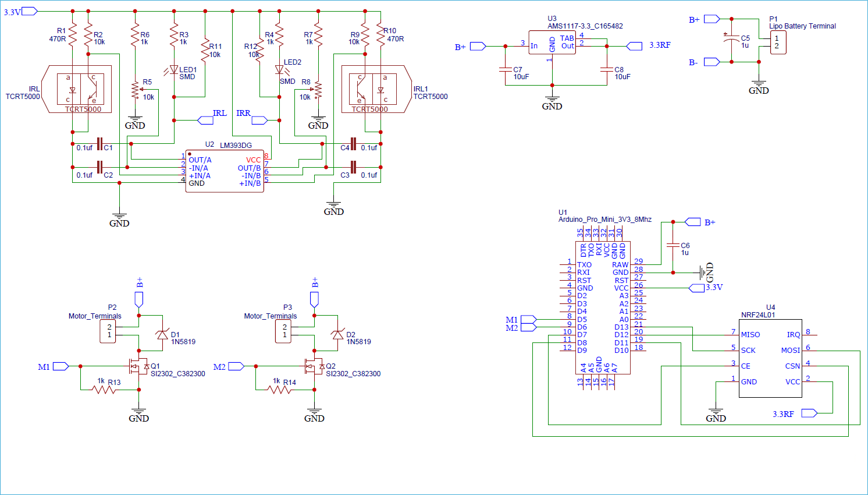Select the M1 net flag at Q1 gate
Viewport: 868px width, 495px height.
[x=61, y=366]
